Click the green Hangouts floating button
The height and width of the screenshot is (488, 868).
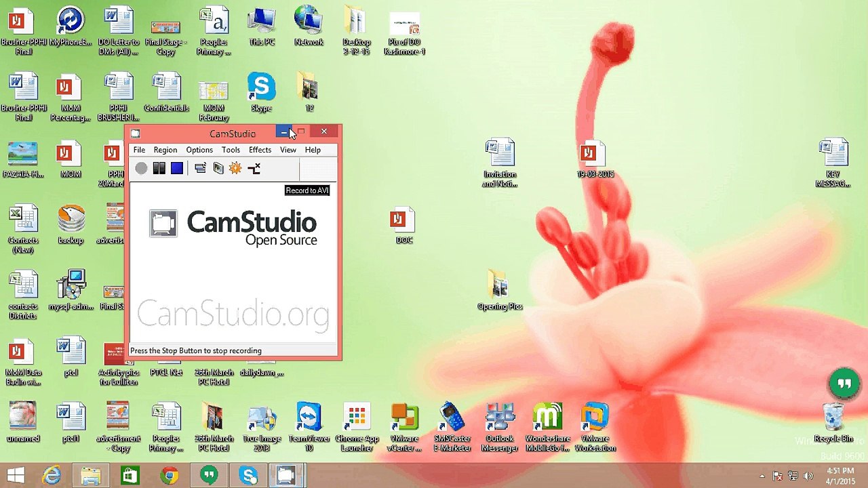(x=844, y=384)
